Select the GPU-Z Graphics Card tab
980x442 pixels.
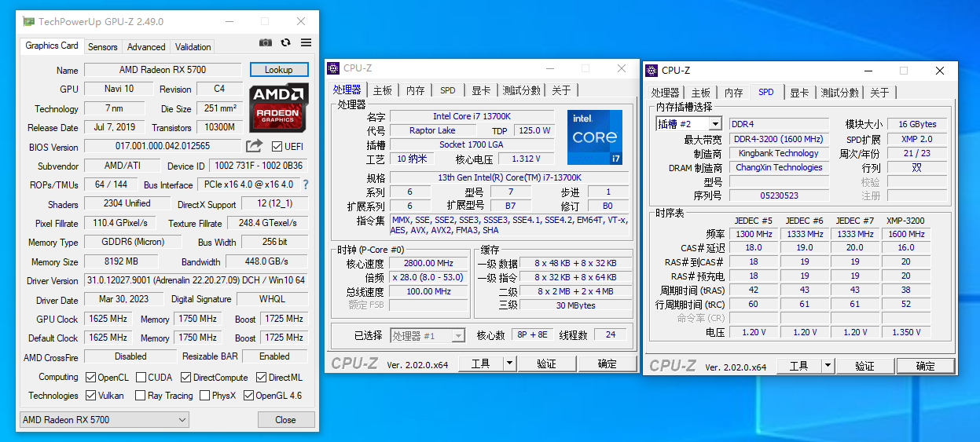(x=52, y=46)
